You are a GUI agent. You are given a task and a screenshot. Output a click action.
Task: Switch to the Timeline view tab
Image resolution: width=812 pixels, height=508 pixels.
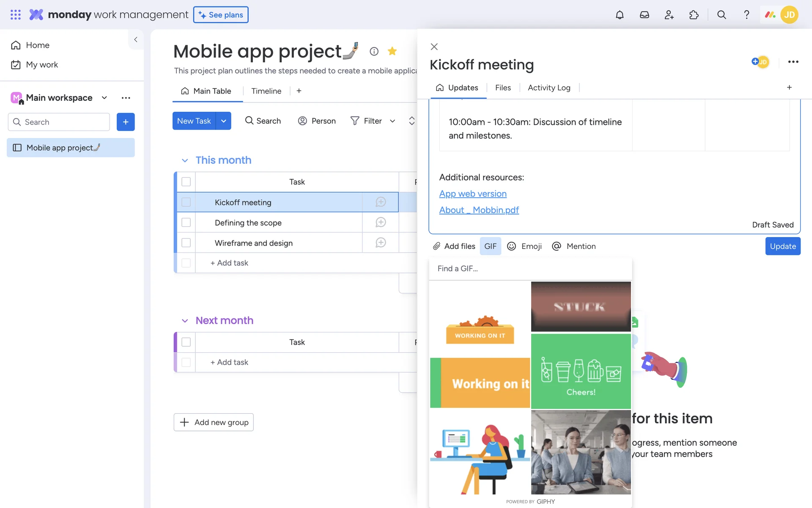pos(266,91)
